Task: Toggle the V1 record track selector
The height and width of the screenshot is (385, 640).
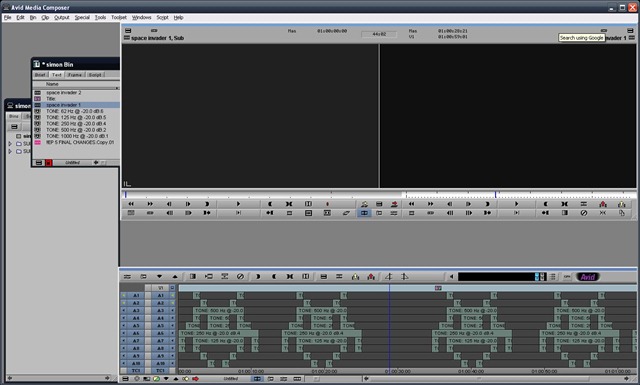Action: [160, 288]
